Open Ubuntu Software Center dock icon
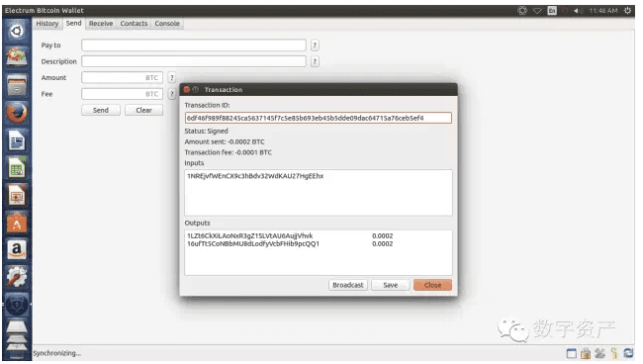The height and width of the screenshot is (364, 643). pyautogui.click(x=17, y=224)
